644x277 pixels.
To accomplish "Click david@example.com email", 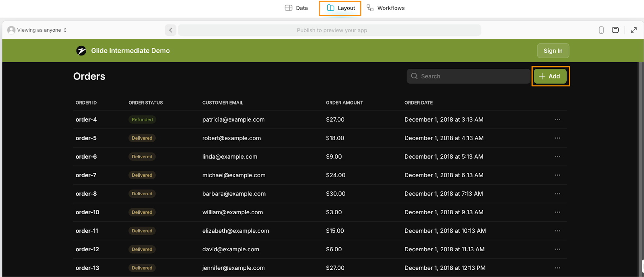I will pos(231,249).
